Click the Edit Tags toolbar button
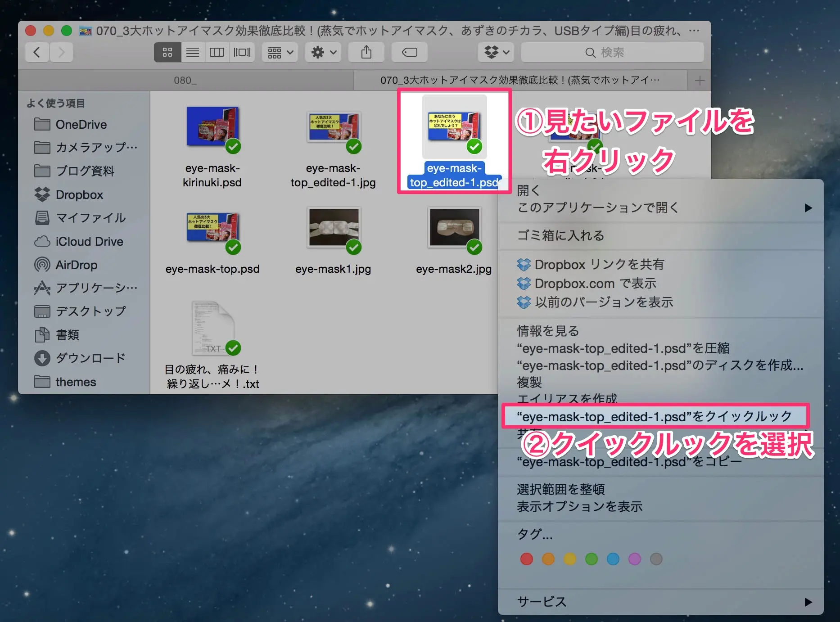Viewport: 840px width, 622px height. click(409, 52)
